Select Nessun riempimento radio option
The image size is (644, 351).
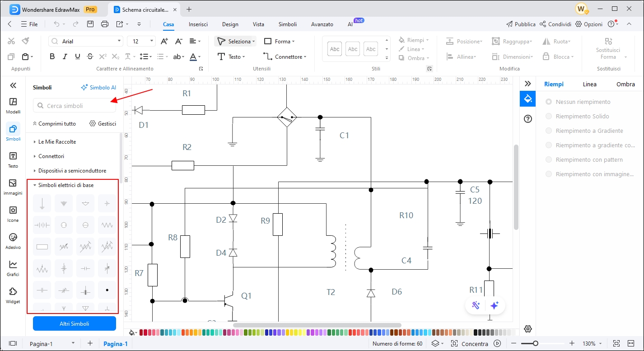click(x=549, y=102)
